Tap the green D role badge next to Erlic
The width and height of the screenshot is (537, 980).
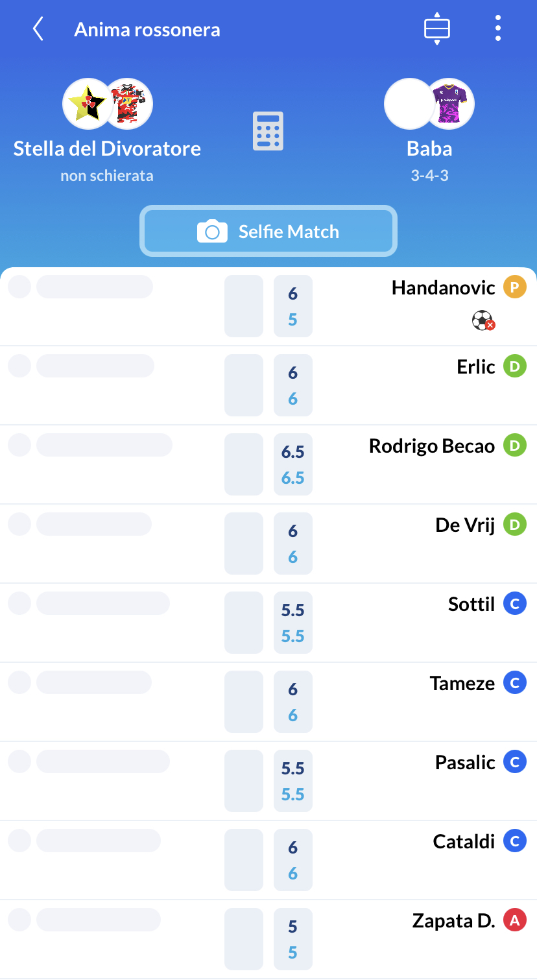(x=515, y=366)
